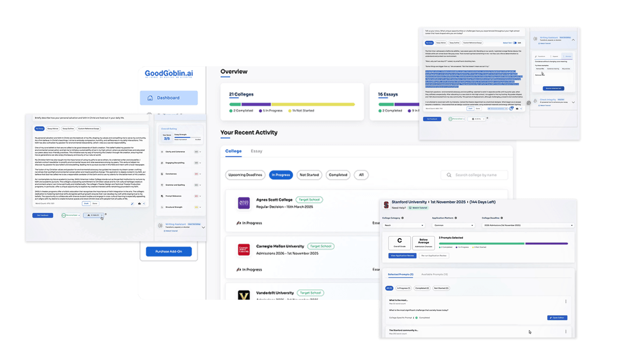
Task: Click cloud upload icon in wildfire essay footer
Action: pyautogui.click(x=517, y=109)
